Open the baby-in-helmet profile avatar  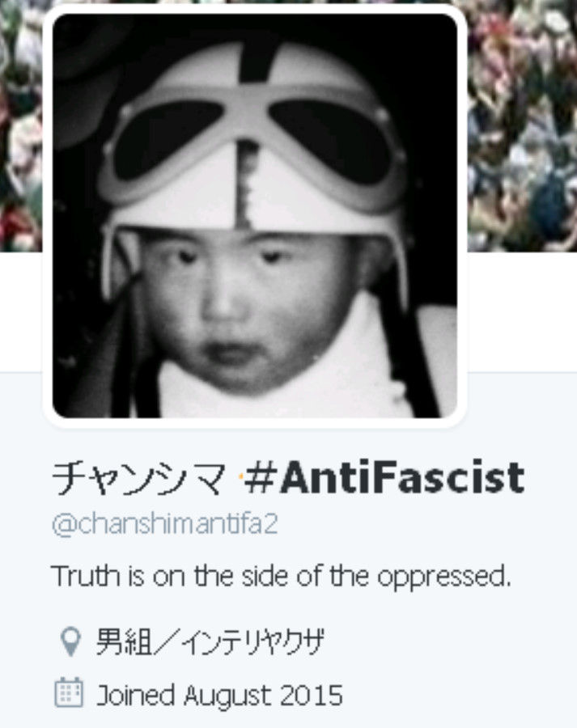[255, 216]
